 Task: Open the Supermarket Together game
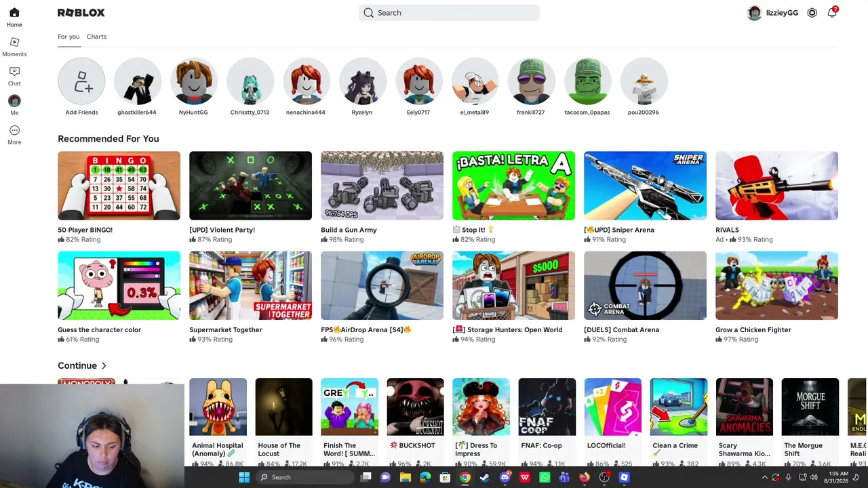pyautogui.click(x=250, y=285)
